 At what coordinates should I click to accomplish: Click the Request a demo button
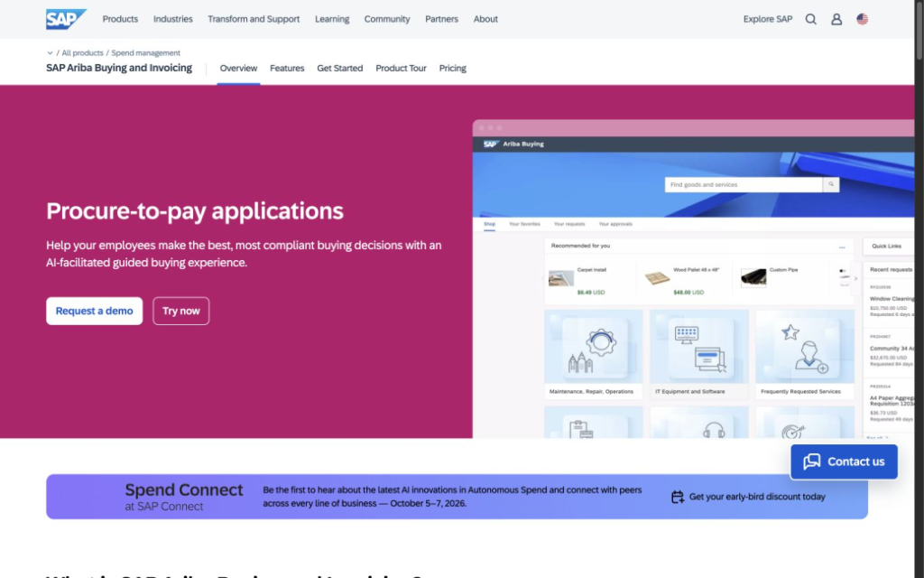(x=94, y=311)
